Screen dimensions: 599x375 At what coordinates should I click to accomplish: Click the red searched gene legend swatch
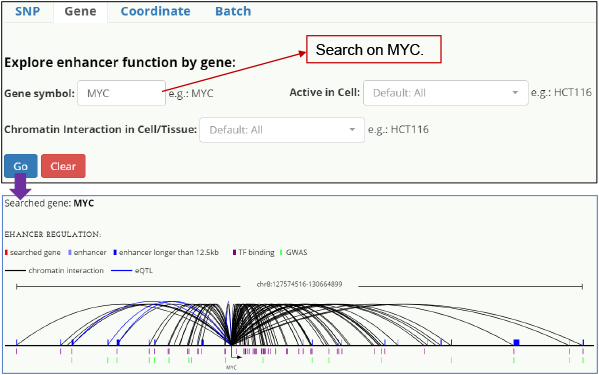[6, 252]
